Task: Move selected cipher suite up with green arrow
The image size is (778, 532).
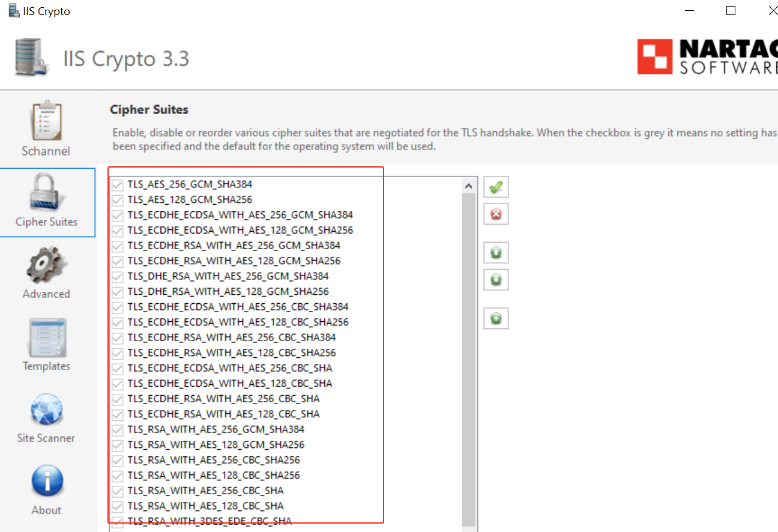Action: pos(496,253)
